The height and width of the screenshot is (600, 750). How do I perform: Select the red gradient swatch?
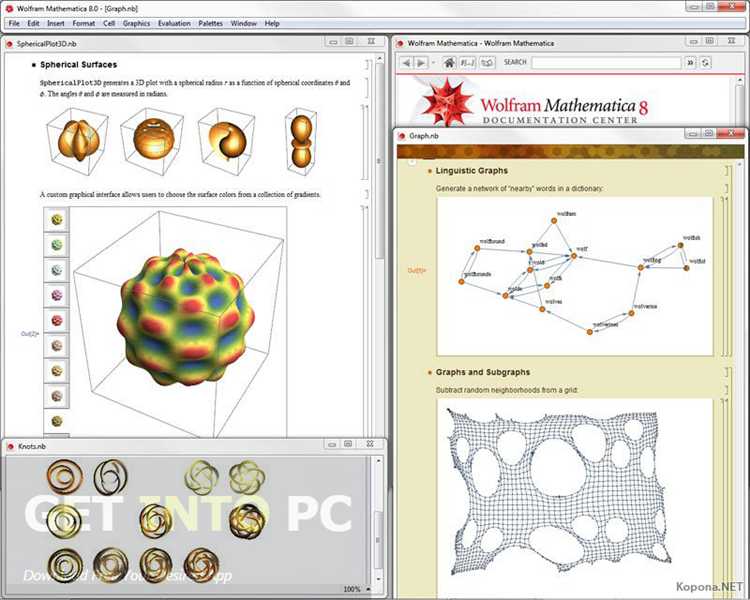point(56,320)
